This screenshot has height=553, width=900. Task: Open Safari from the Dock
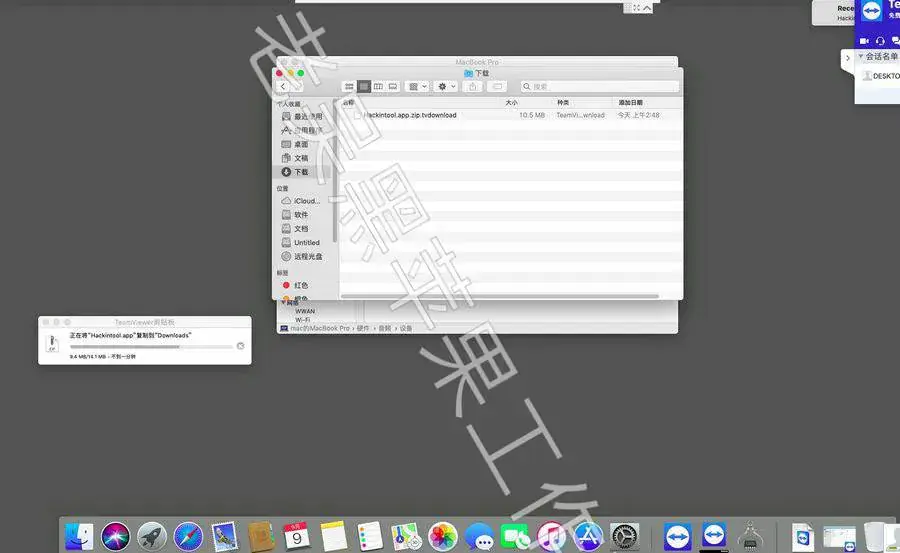click(188, 537)
